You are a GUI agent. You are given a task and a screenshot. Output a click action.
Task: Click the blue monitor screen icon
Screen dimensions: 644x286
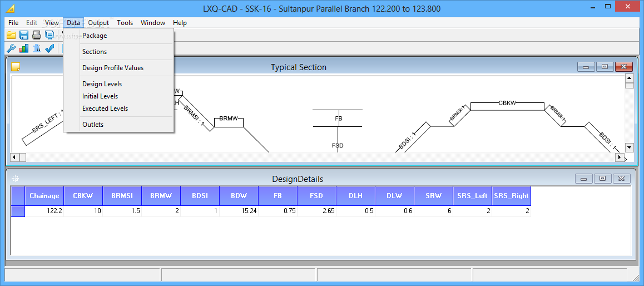click(49, 35)
